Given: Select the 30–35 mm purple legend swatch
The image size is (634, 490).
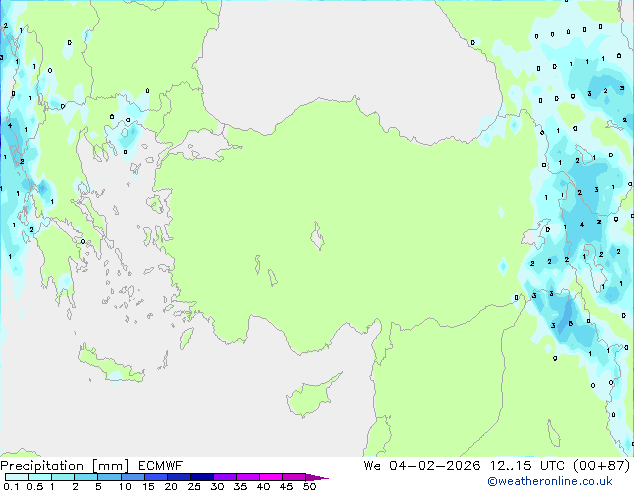Looking at the screenshot, I should 224,477.
